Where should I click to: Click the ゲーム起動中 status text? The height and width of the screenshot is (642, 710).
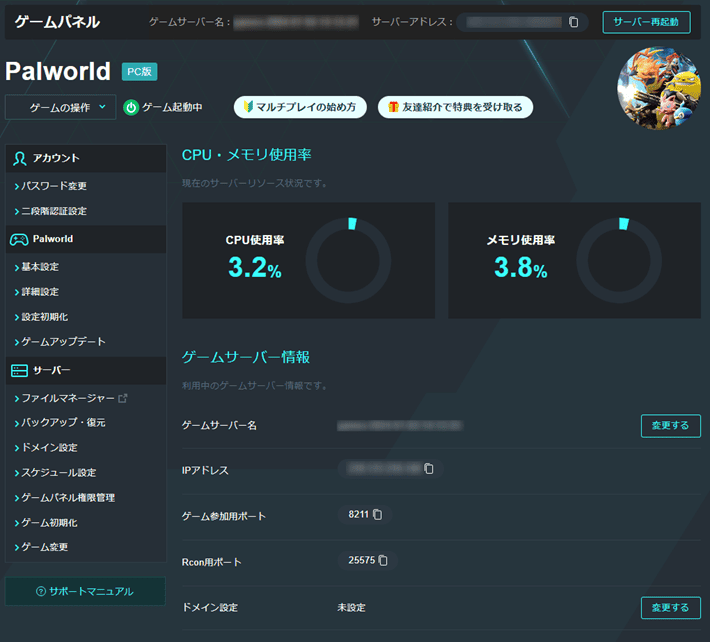tap(173, 107)
